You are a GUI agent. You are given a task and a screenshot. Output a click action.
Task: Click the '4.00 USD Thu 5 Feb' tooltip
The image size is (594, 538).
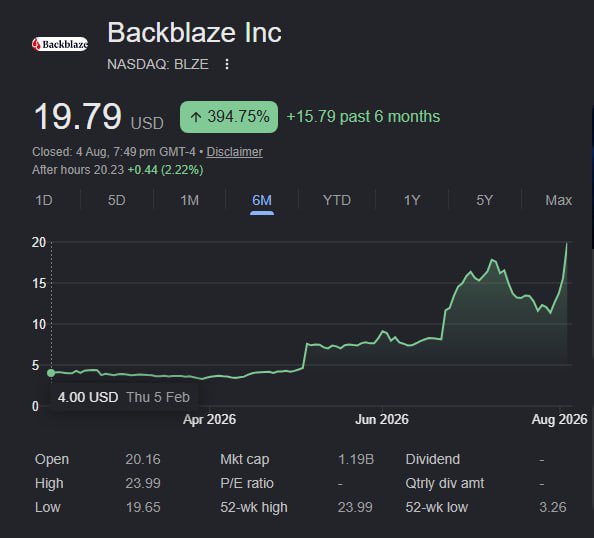pos(124,397)
